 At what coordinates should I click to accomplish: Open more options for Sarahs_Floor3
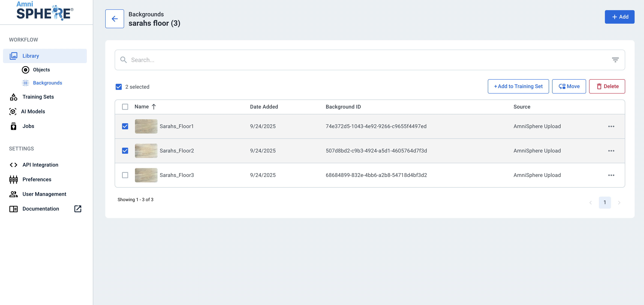point(611,175)
